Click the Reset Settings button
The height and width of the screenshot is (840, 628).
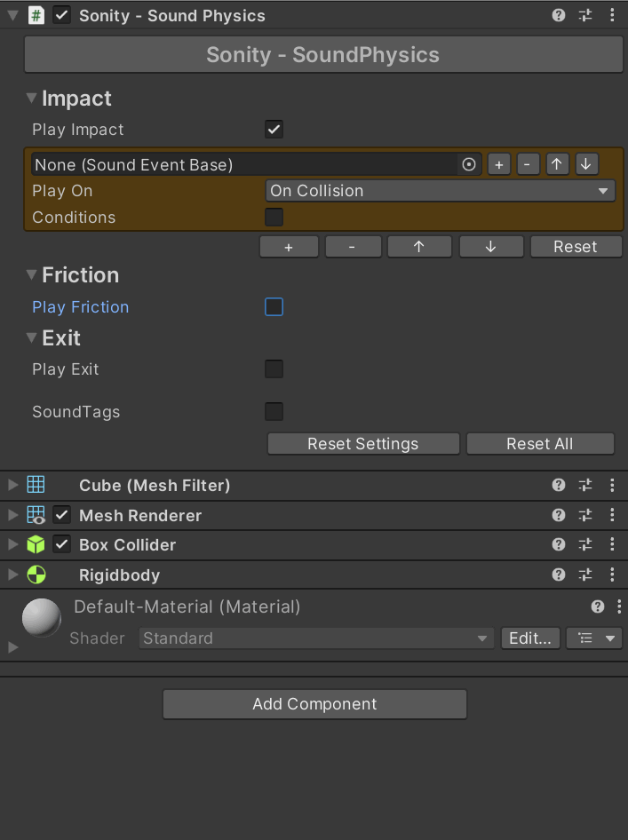coord(362,444)
